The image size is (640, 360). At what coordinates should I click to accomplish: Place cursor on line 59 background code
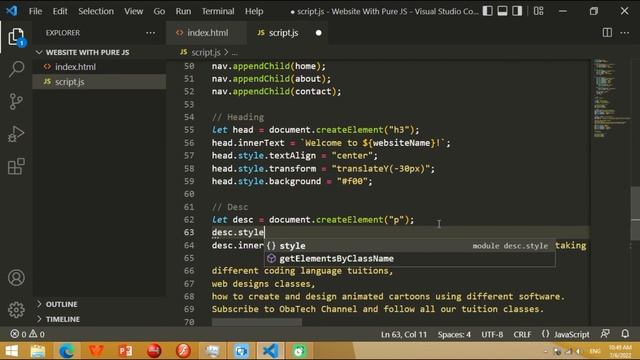coord(292,181)
